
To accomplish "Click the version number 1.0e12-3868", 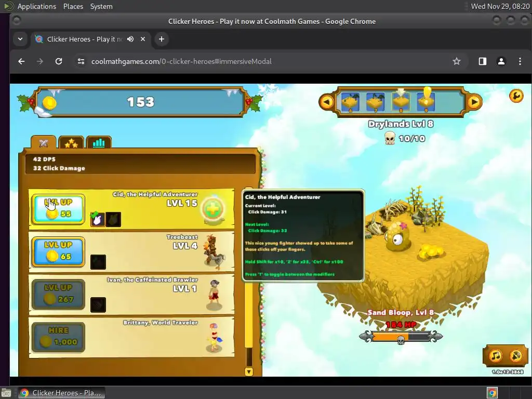I will [508, 372].
